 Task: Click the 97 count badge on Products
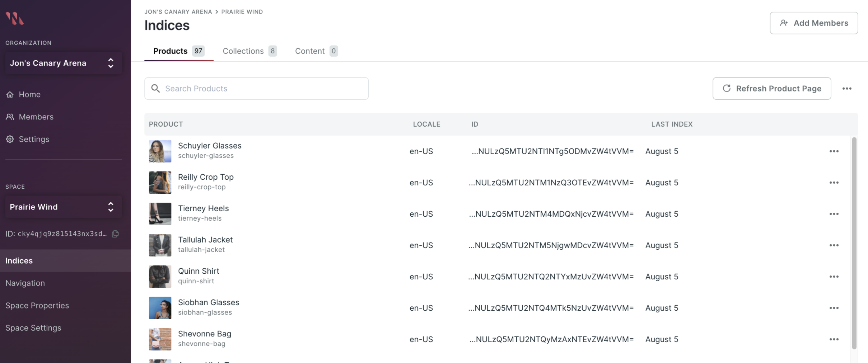pos(198,51)
